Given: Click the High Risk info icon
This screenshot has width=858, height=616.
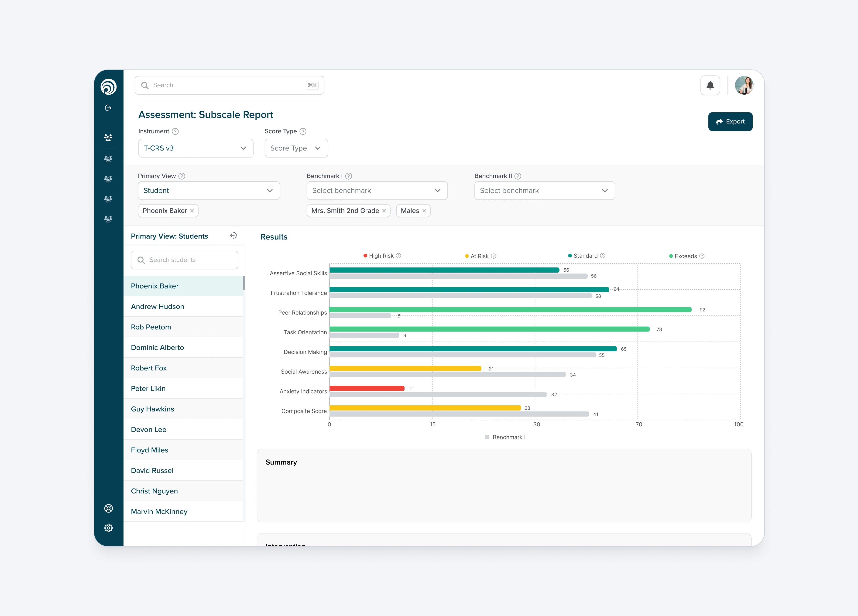Looking at the screenshot, I should 398,256.
